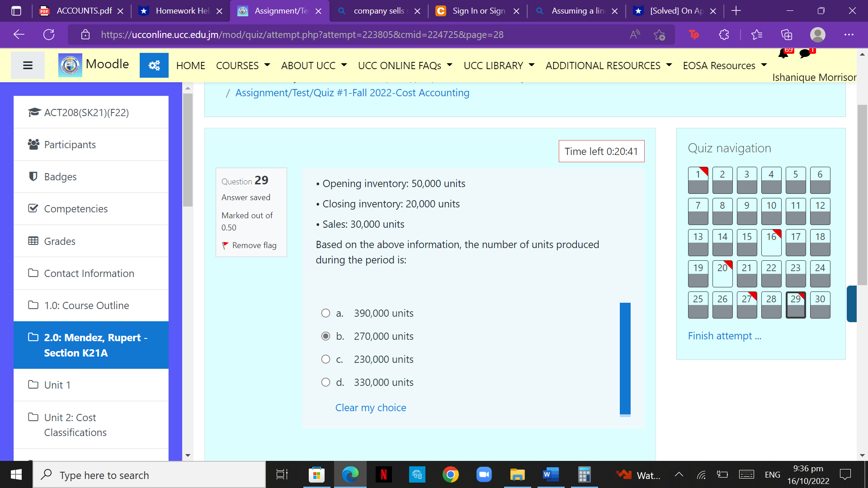Open Microsoft Word from the taskbar
The image size is (868, 488).
[551, 475]
